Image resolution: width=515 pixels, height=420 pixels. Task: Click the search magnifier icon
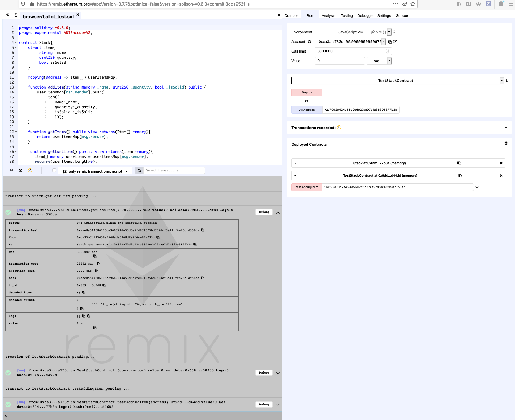point(139,171)
